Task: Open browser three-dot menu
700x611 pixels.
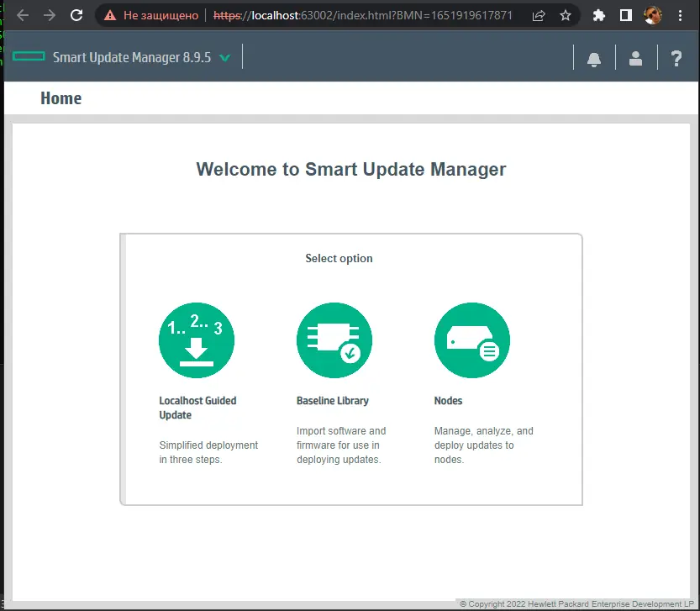Action: point(680,16)
